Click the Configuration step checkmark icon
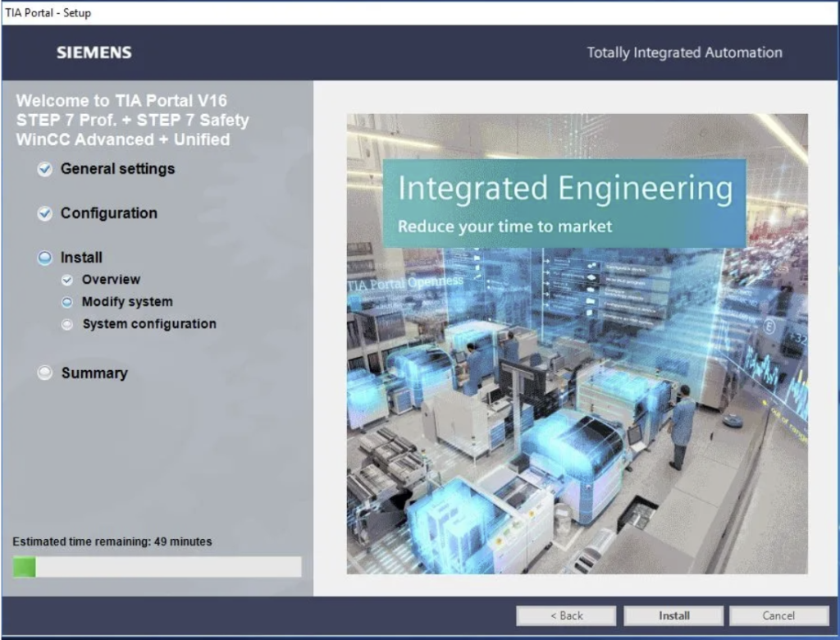 [x=45, y=213]
